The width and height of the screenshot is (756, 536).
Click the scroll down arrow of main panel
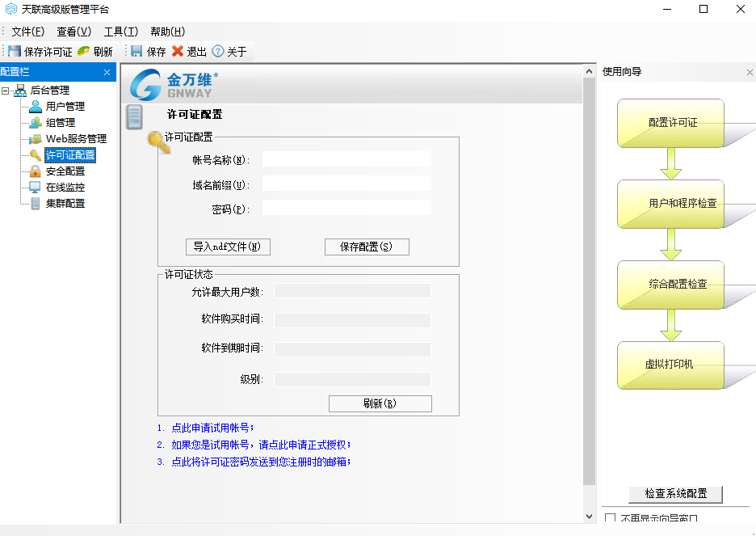click(x=589, y=517)
